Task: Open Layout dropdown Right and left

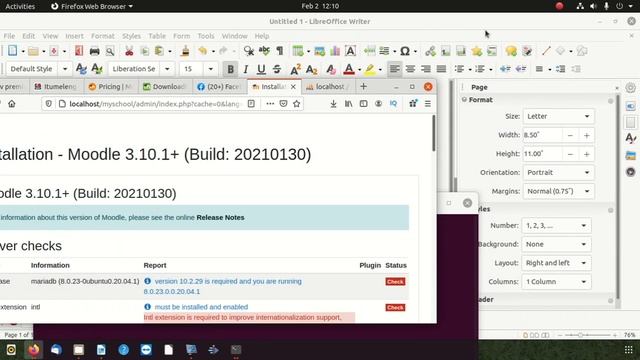Action: tap(556, 263)
